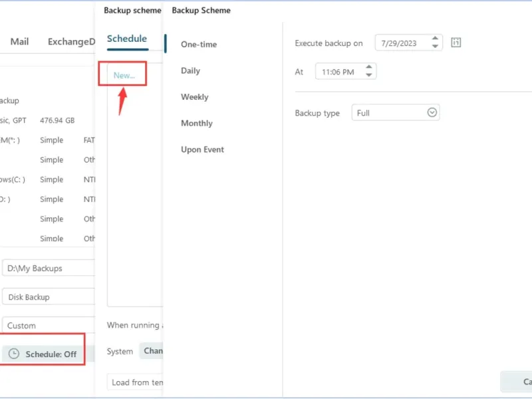Image resolution: width=532 pixels, height=399 pixels.
Task: Select the Daily schedule option
Action: [x=190, y=70]
